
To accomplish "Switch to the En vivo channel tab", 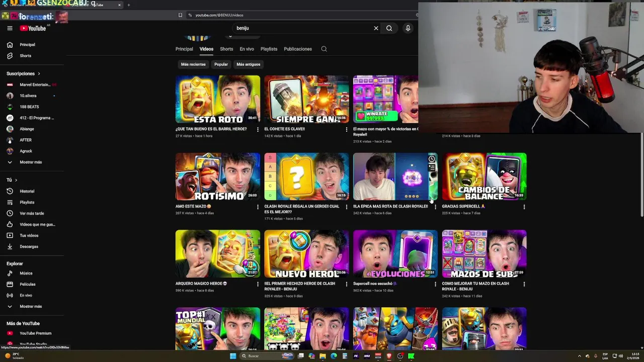I will click(x=247, y=49).
